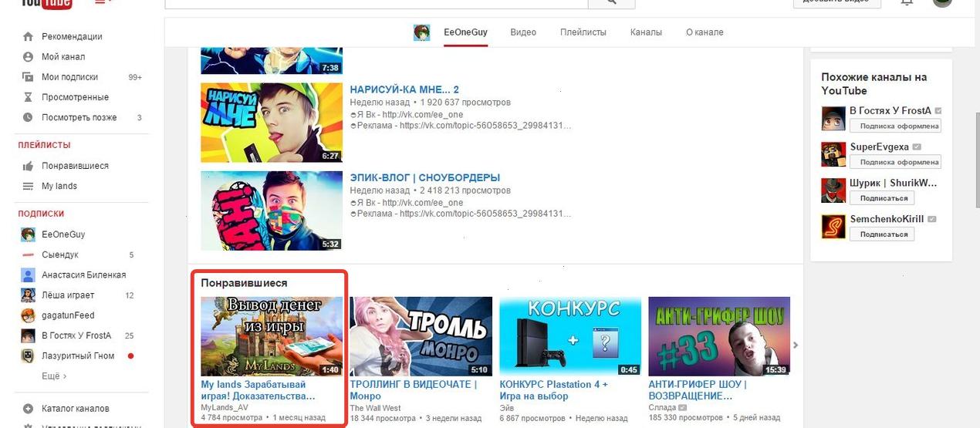Open Шурик similar-channel avatar
Viewport: 980px width, 428px height.
tap(833, 190)
